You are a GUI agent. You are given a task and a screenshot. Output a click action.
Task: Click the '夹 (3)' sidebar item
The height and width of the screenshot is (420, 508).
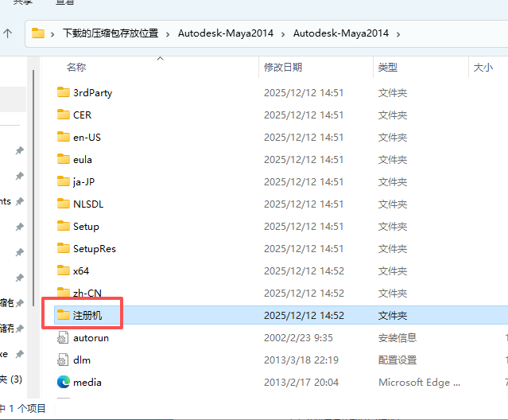(x=10, y=379)
